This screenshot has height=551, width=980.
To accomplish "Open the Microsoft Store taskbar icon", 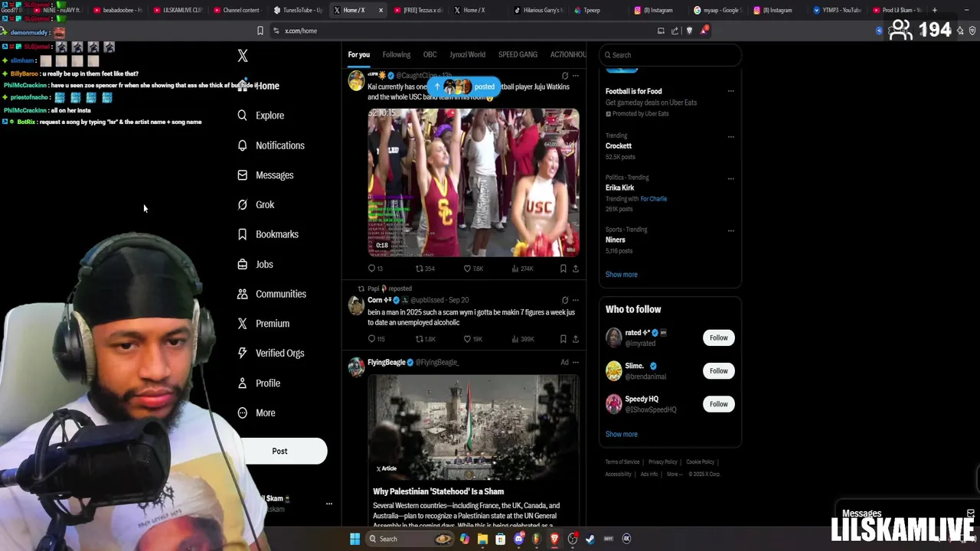I will 501,539.
